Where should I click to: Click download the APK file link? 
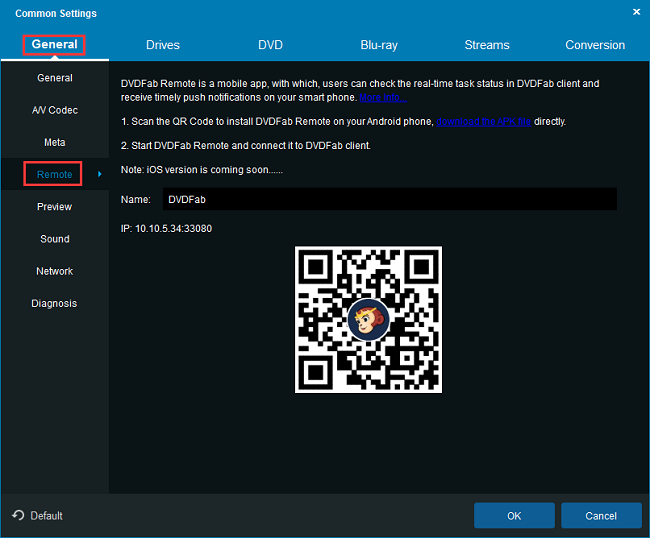483,121
